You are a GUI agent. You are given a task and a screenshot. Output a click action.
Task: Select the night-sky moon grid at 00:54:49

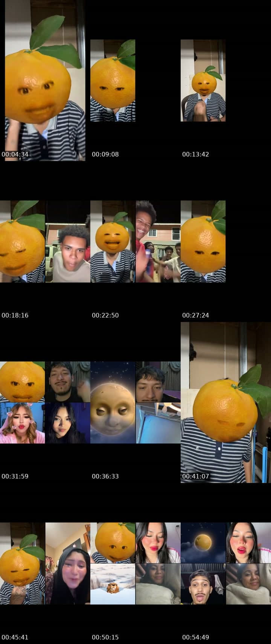coord(226,563)
